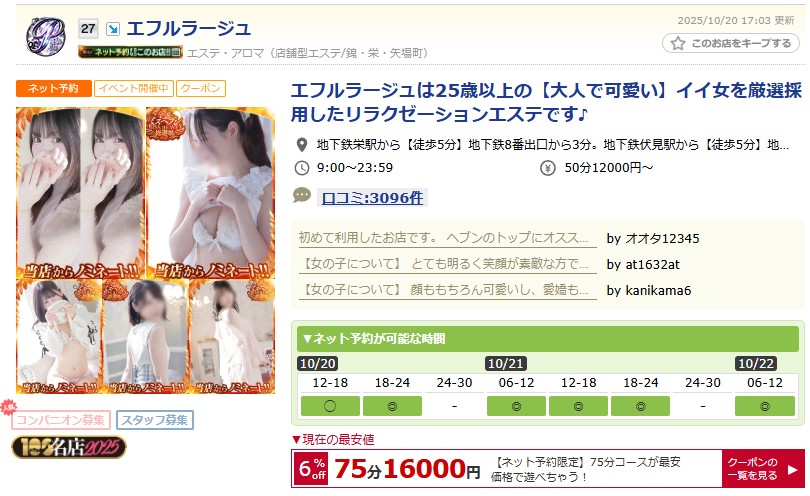Open the 口コミ:3096件 reviews link
Viewport: 810px width, 496px height.
click(x=372, y=198)
